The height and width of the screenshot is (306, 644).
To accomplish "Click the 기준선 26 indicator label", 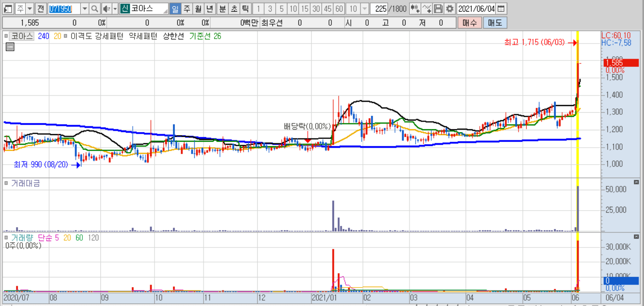I will [205, 36].
